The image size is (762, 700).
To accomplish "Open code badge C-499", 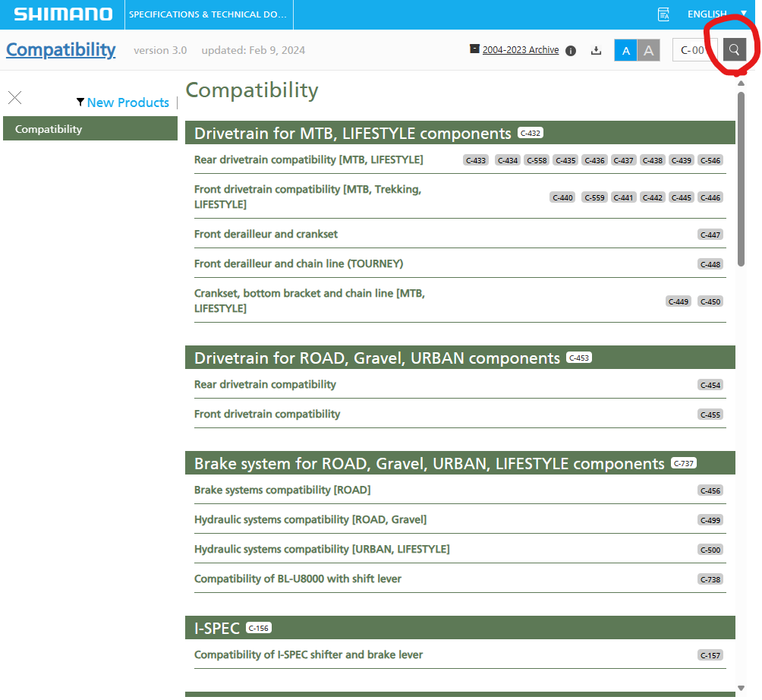I will [710, 520].
